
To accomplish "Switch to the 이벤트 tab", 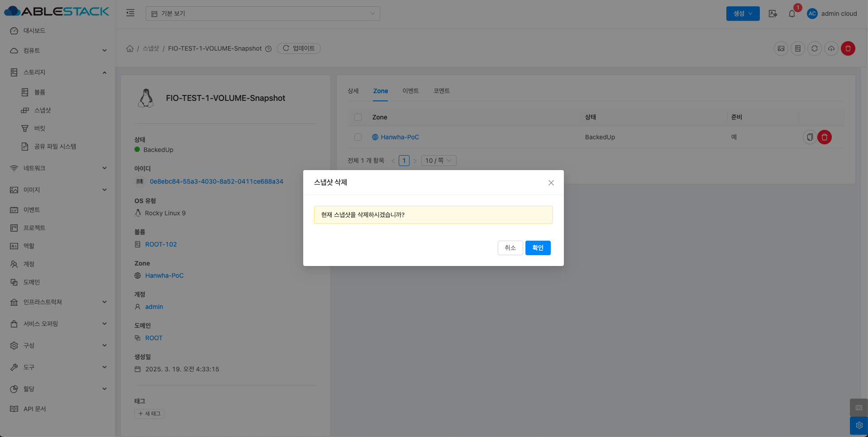I will [x=410, y=91].
